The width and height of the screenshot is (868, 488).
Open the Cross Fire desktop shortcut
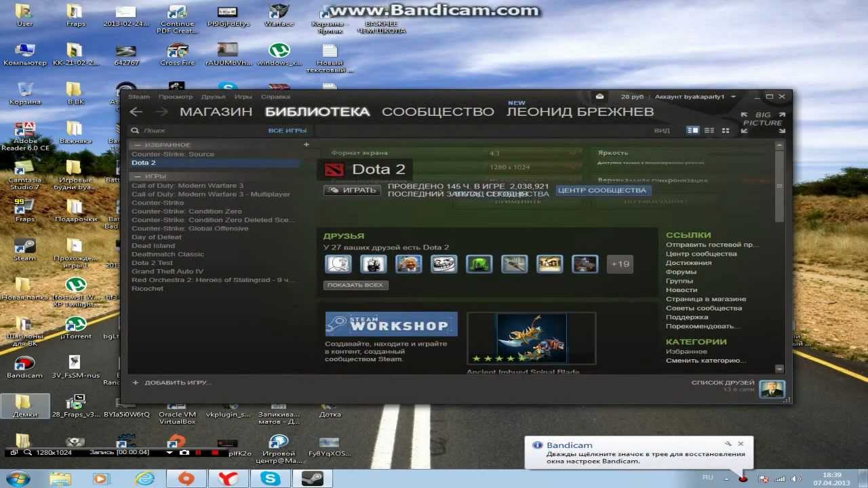coord(178,55)
